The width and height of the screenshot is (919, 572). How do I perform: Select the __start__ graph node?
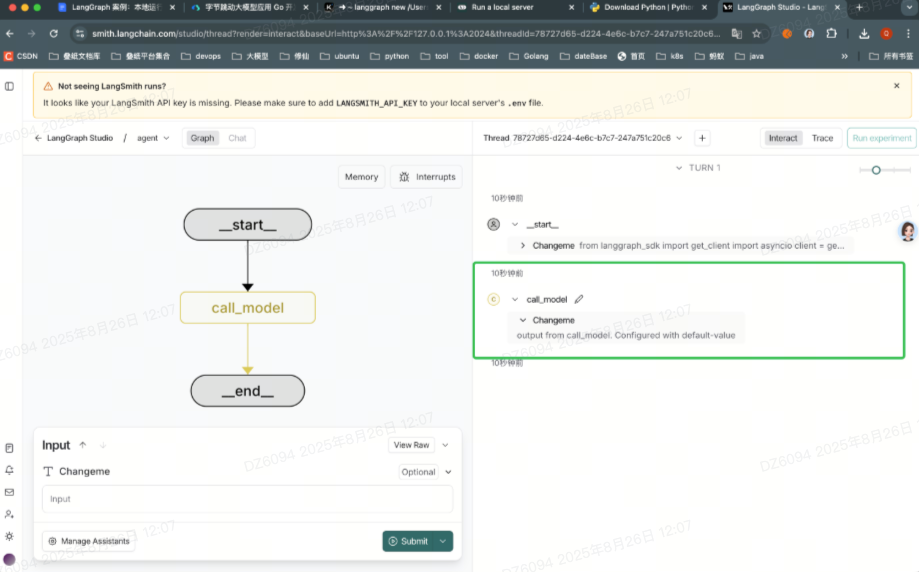coord(248,224)
